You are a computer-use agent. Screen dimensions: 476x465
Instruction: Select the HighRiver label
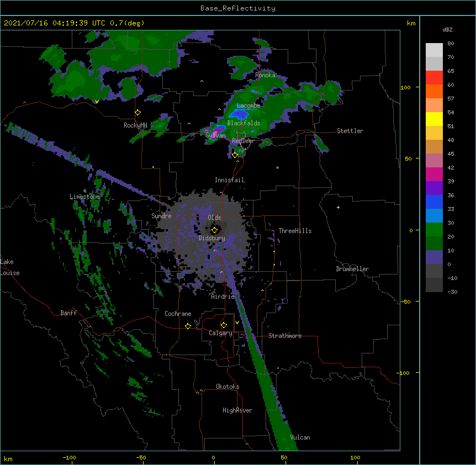pos(237,410)
